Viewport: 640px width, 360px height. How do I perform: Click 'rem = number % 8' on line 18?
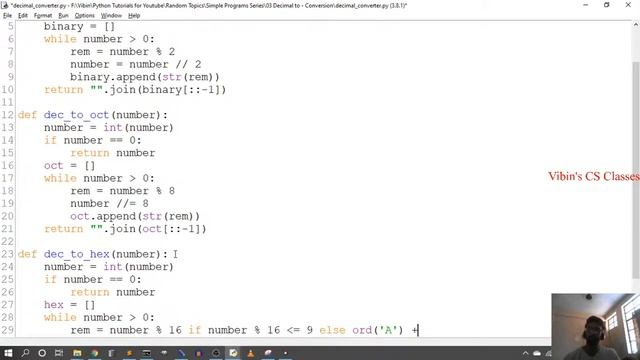(122, 191)
